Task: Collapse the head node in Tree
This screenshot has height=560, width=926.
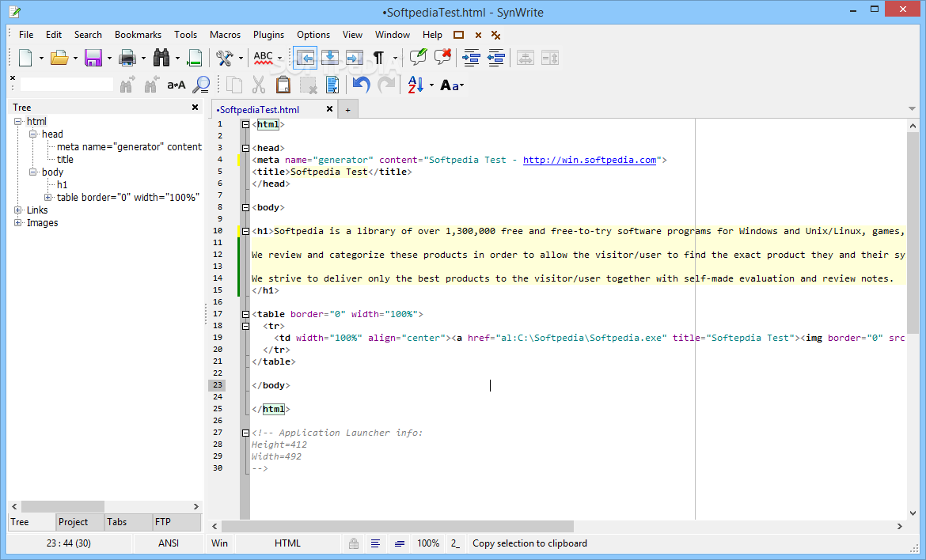Action: pyautogui.click(x=33, y=134)
